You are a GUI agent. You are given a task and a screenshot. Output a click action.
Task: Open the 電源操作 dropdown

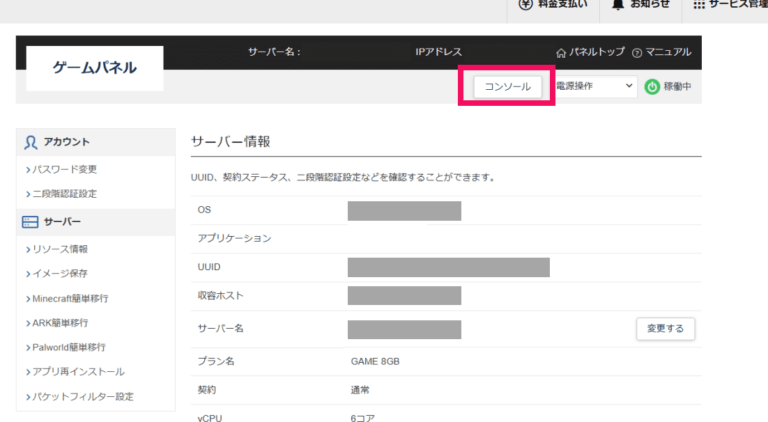[594, 87]
